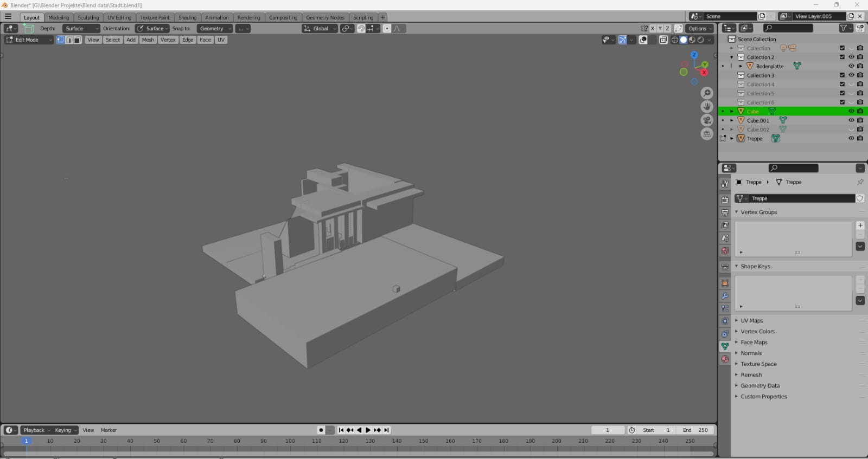
Task: Toggle visibility of Treppe object
Action: coord(851,139)
